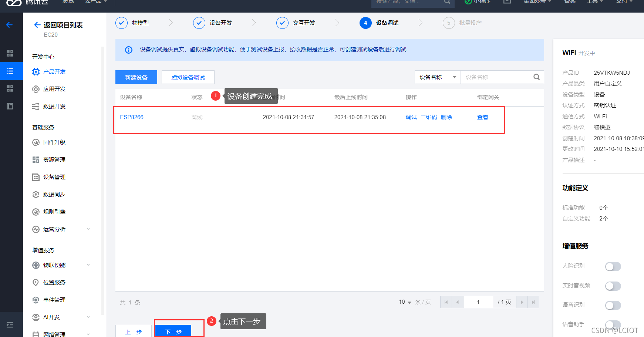Click 调试 for the ESP8266 device
The image size is (644, 337).
pos(411,117)
